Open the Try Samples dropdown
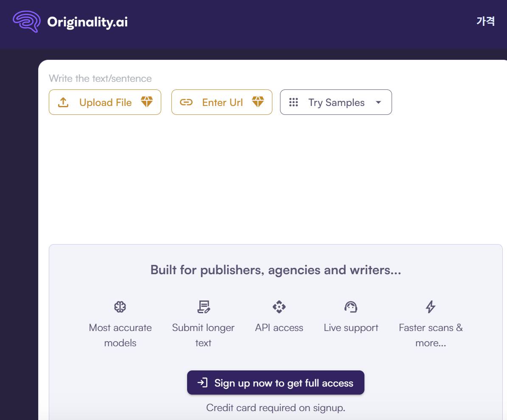 click(x=336, y=102)
